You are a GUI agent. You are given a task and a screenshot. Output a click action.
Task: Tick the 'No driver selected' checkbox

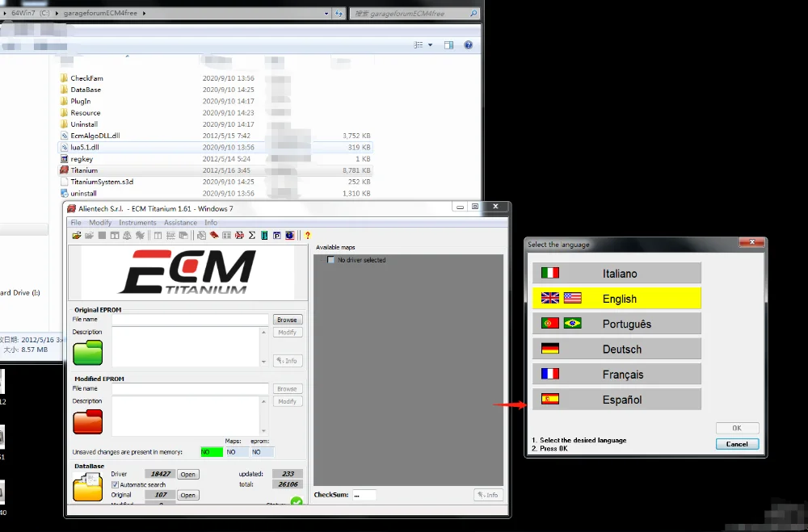(x=330, y=260)
